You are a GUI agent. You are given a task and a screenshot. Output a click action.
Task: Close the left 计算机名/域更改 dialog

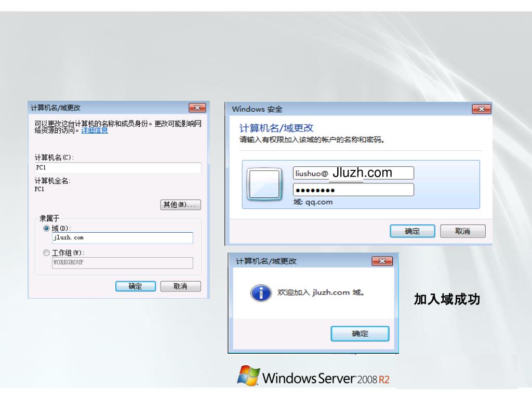coord(197,108)
